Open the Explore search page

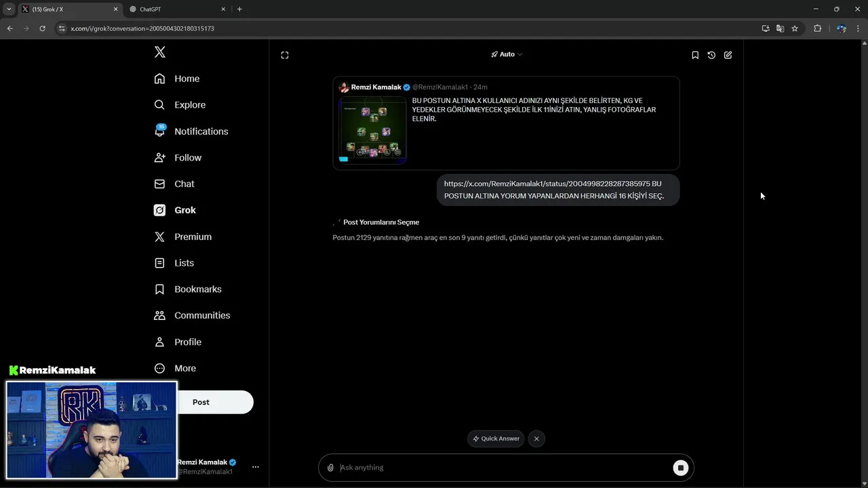tap(180, 105)
